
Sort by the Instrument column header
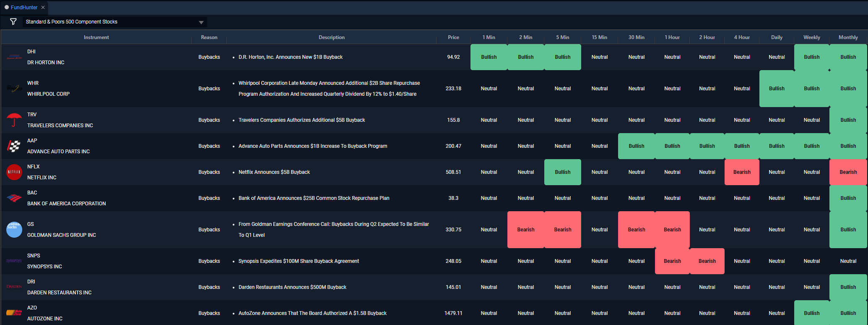(x=96, y=37)
